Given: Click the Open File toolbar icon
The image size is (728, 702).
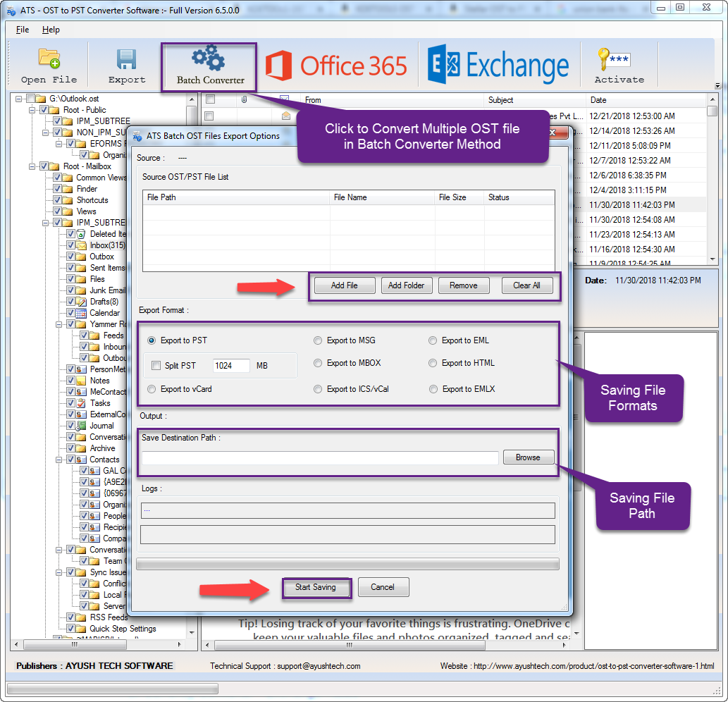Looking at the screenshot, I should (49, 58).
